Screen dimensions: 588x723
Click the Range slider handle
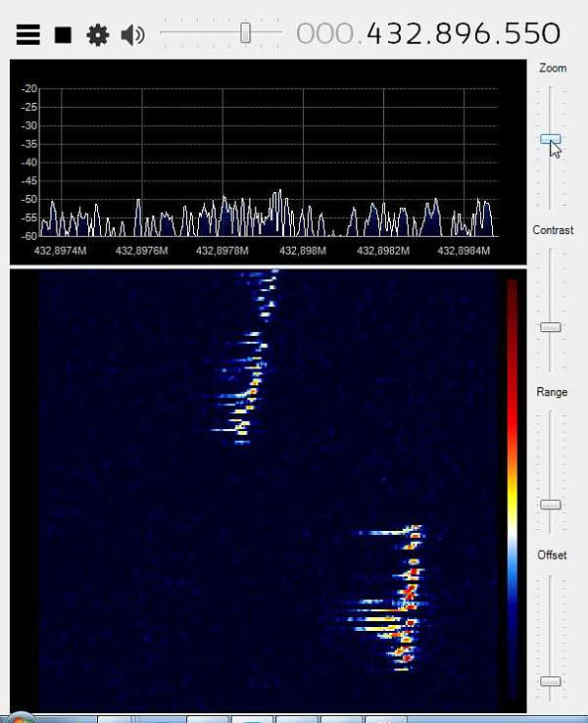coord(551,505)
